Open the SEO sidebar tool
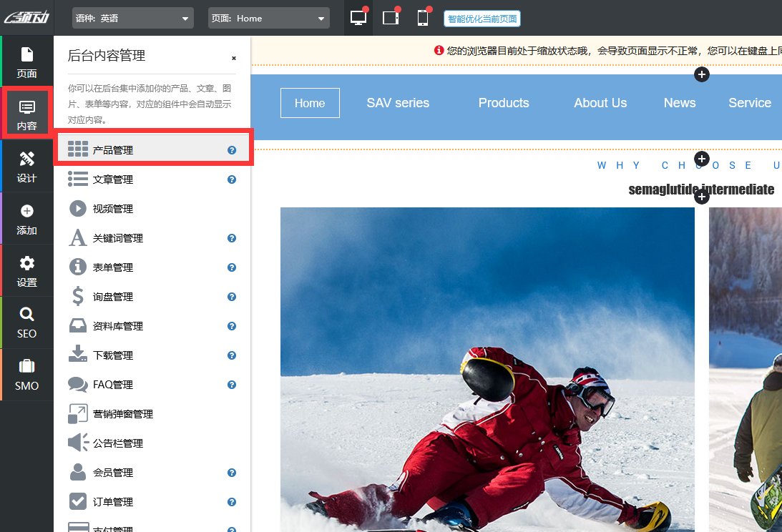The image size is (782, 532). click(x=26, y=323)
